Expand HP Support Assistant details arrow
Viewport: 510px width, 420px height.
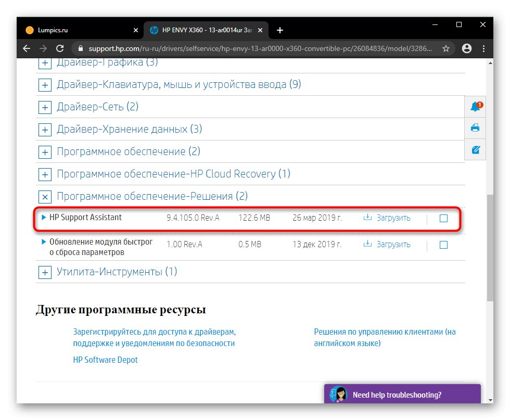(x=44, y=218)
